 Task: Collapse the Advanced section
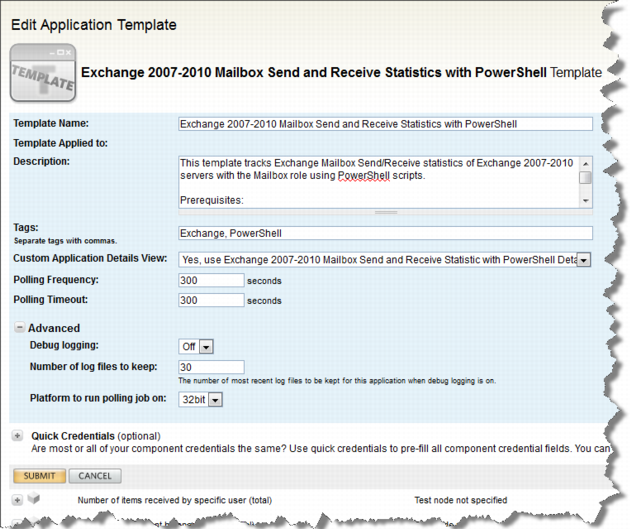coord(19,327)
